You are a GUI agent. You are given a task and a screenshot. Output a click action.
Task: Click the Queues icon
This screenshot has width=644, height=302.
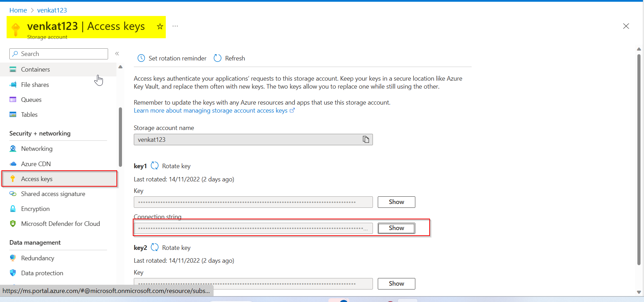pyautogui.click(x=13, y=100)
